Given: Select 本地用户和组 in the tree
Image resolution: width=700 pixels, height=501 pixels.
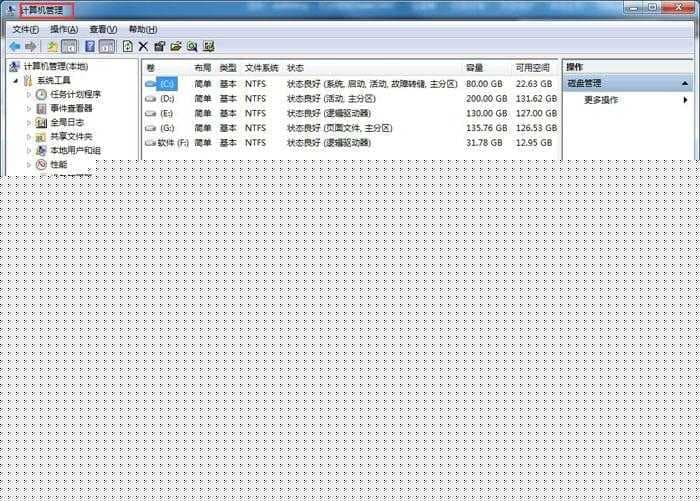Looking at the screenshot, I should coord(75,150).
